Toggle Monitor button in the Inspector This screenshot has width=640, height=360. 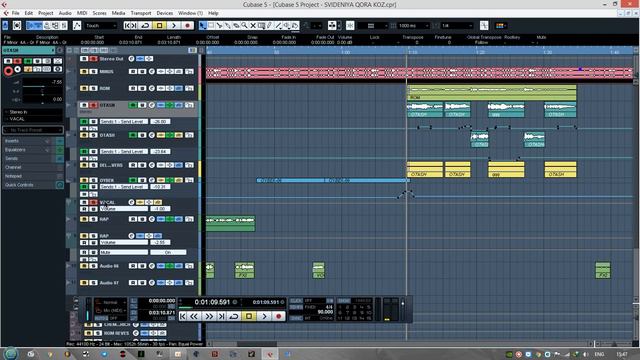[x=18, y=69]
